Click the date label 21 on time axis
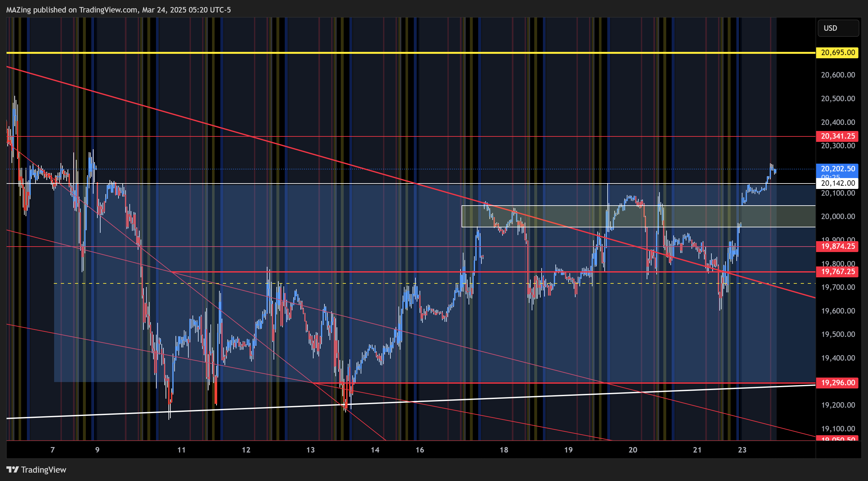Image resolution: width=868 pixels, height=481 pixels. click(698, 450)
